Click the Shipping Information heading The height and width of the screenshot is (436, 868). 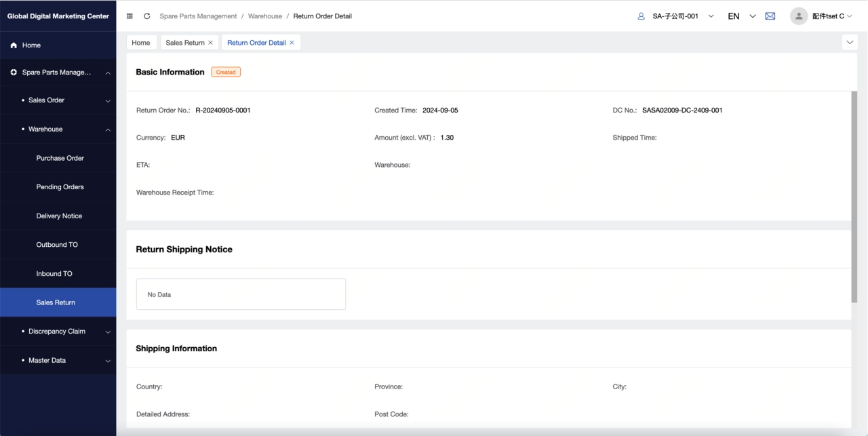pyautogui.click(x=176, y=349)
